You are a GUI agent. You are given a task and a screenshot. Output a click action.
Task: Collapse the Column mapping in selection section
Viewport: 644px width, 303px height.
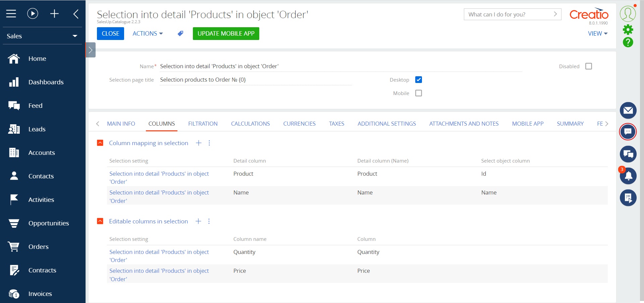(100, 143)
